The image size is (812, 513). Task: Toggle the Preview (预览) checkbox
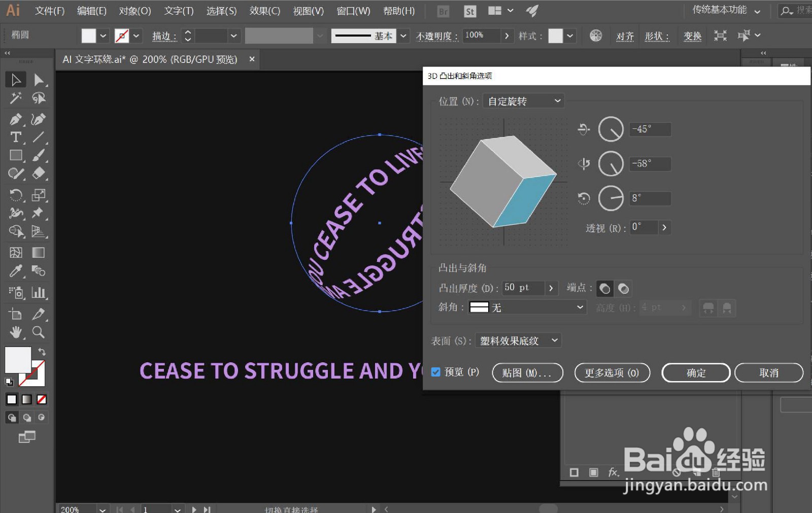pyautogui.click(x=435, y=372)
